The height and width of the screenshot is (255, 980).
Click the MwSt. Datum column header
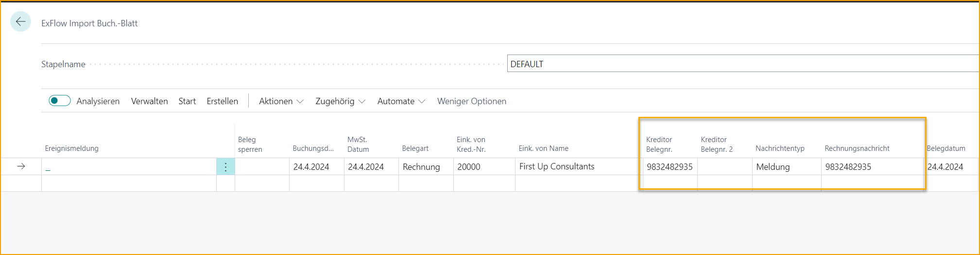[358, 145]
